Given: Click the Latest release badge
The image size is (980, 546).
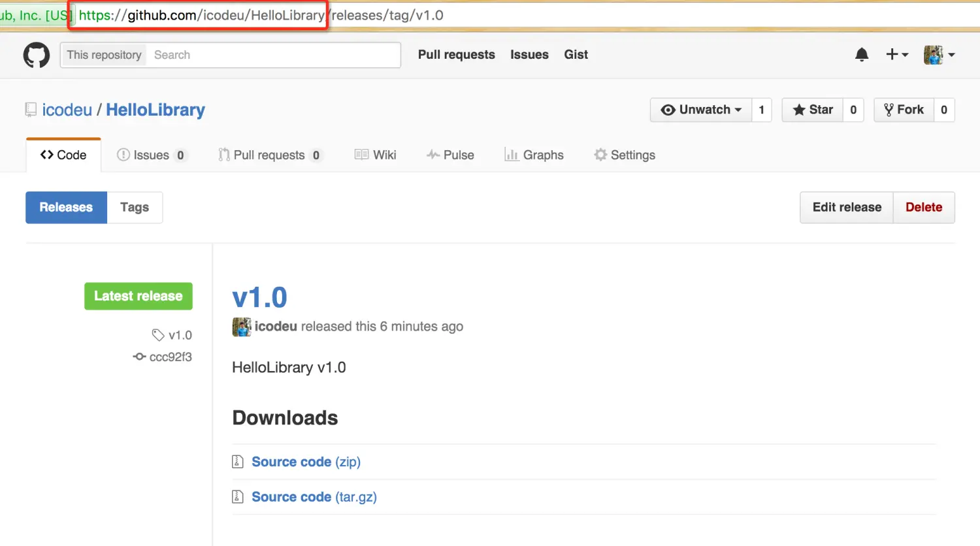Looking at the screenshot, I should [x=139, y=296].
